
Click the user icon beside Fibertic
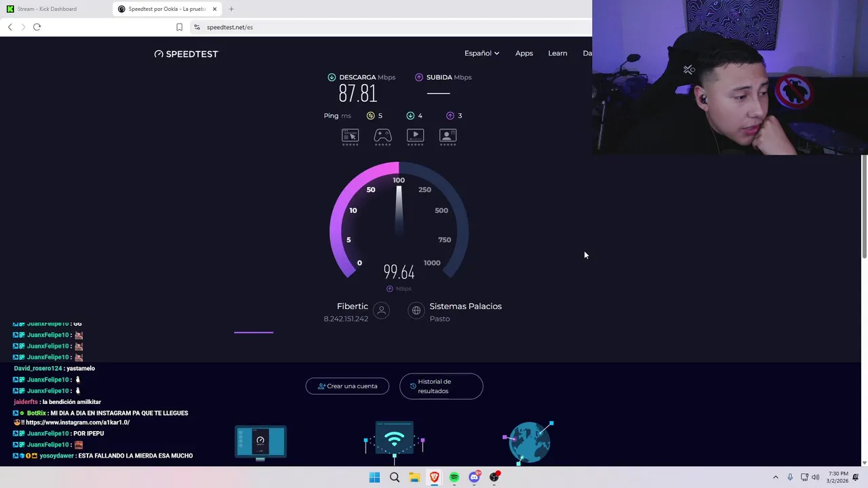[x=381, y=310]
